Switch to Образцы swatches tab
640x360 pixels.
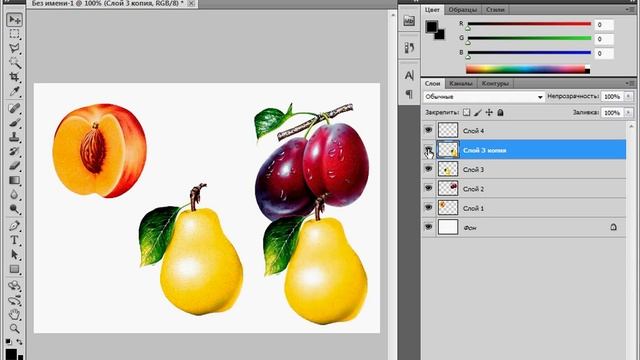[x=462, y=9]
